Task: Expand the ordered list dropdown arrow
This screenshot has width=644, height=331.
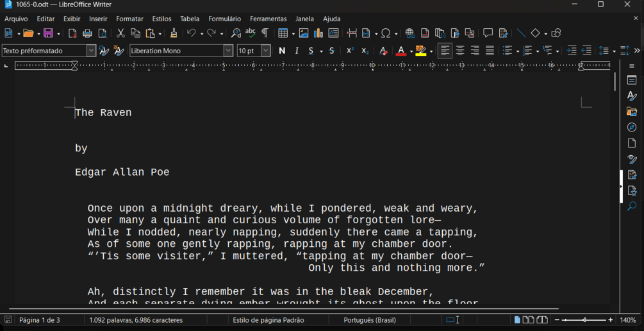Action: [x=538, y=51]
